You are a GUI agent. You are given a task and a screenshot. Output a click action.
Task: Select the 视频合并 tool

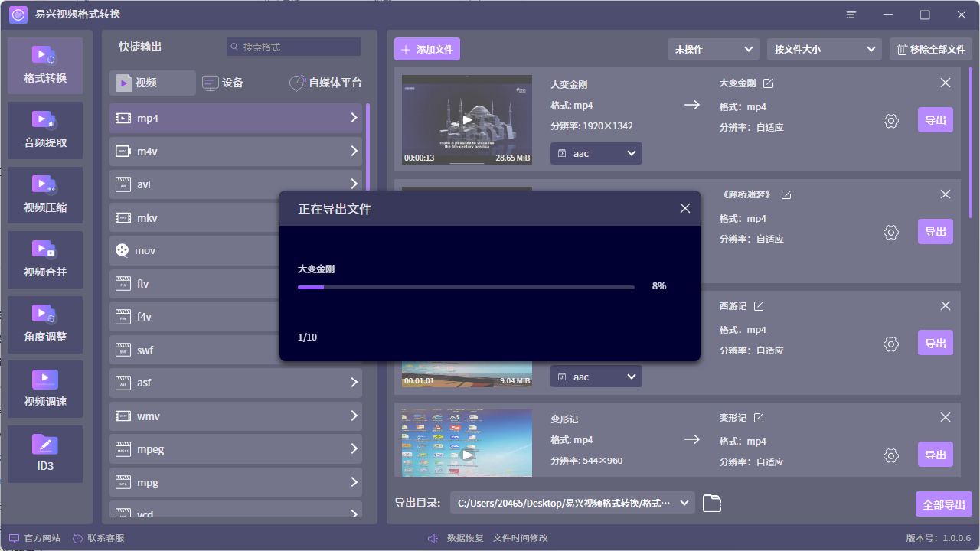pos(44,259)
